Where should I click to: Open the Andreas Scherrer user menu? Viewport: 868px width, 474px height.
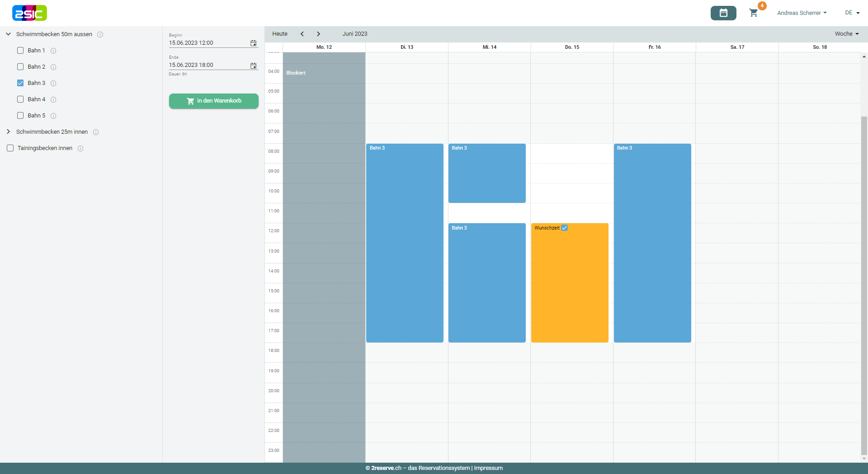tap(802, 13)
